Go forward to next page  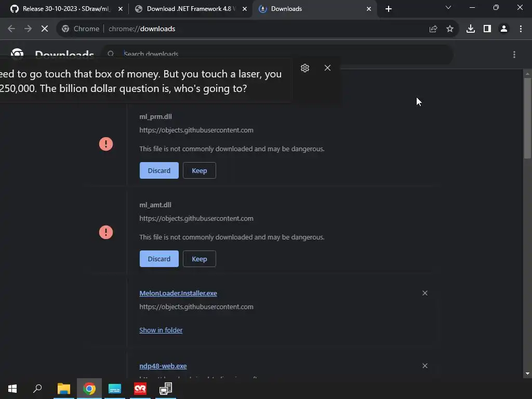click(x=28, y=29)
